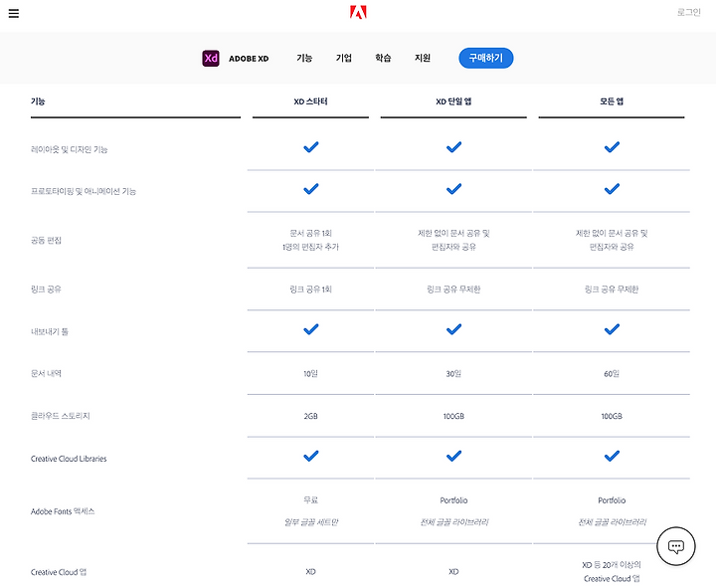
Task: Open the 지원 navigation tab
Action: (x=423, y=58)
